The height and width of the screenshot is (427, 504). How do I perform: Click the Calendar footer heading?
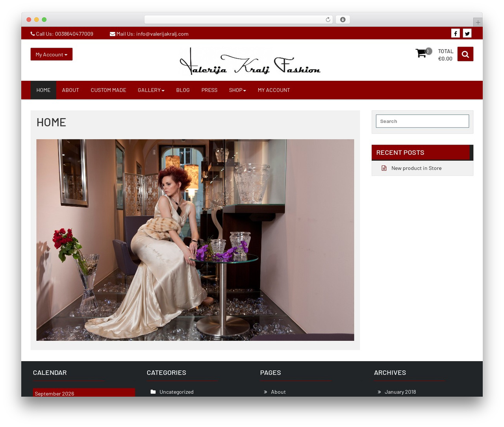click(50, 373)
